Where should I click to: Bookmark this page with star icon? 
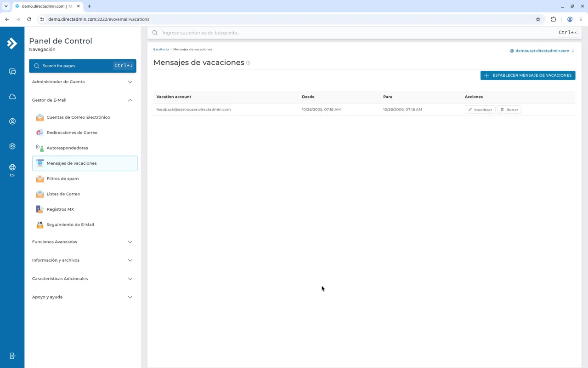click(x=538, y=19)
